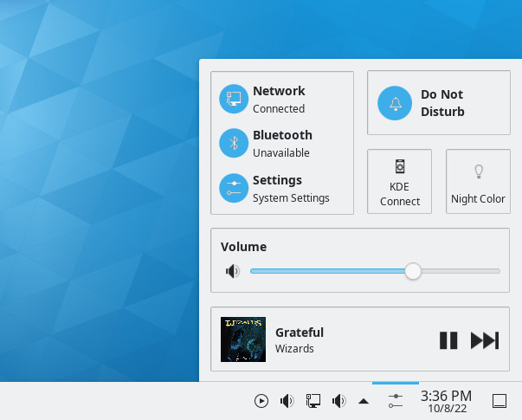Click the Show Desktop icon in panel
Screen dimensions: 522x420
pyautogui.click(x=499, y=401)
